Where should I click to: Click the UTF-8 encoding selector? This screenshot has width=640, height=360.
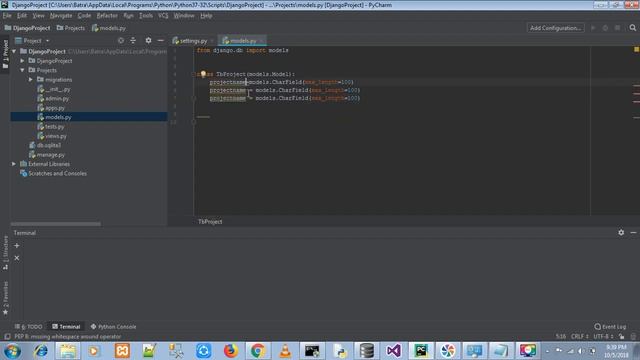pos(603,336)
